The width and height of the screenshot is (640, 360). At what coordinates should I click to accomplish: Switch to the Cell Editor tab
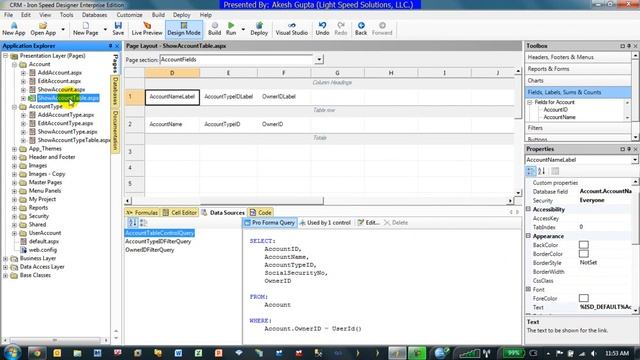click(180, 213)
